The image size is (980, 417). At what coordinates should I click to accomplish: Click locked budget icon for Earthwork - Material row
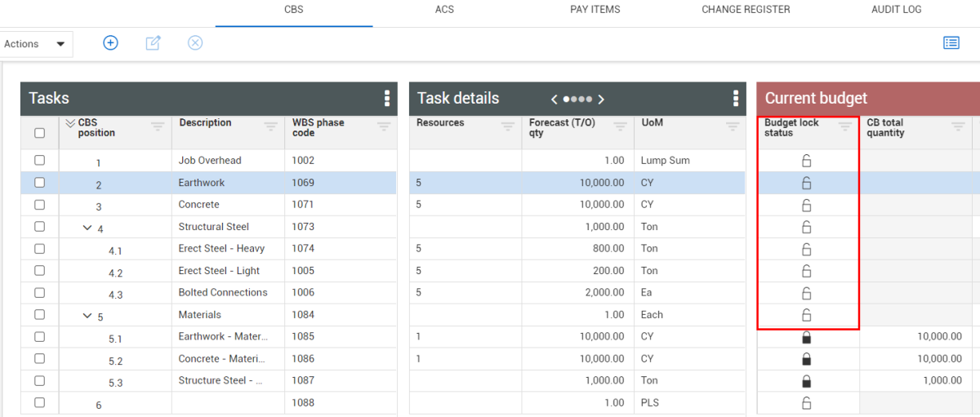coord(807,337)
